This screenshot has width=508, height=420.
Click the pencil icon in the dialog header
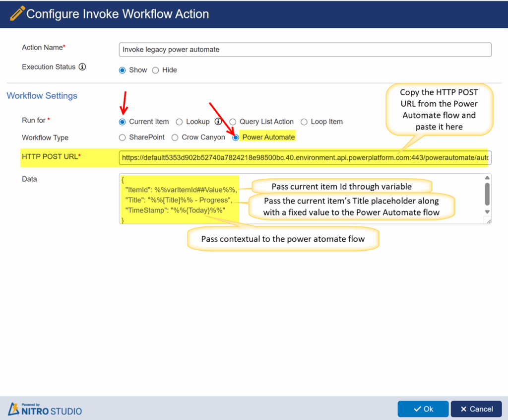[x=17, y=14]
